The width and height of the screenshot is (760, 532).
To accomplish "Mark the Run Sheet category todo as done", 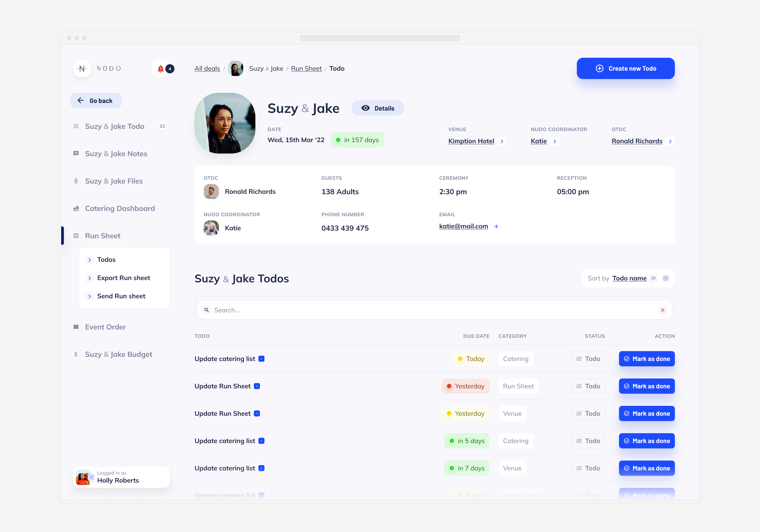I will coord(647,386).
